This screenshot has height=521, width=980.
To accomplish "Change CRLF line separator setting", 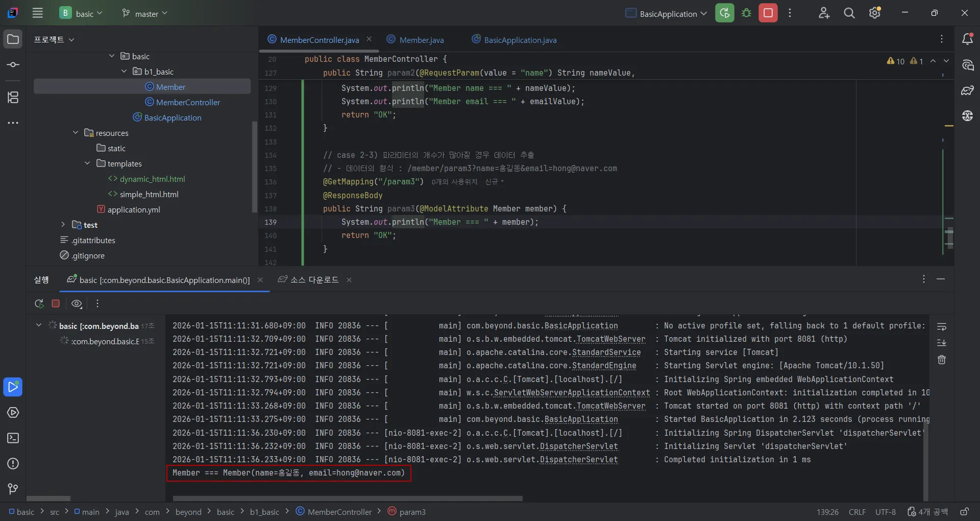I will click(857, 512).
